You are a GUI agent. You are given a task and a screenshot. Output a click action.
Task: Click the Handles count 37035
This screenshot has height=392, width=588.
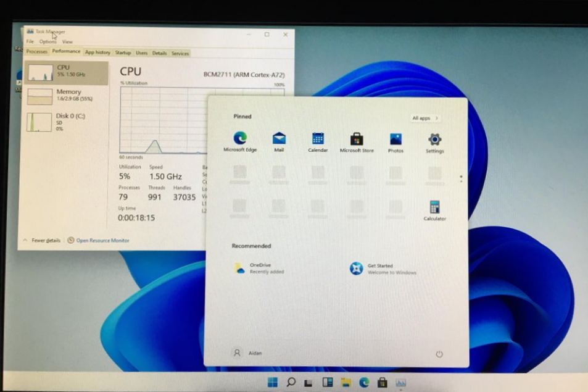coord(184,198)
